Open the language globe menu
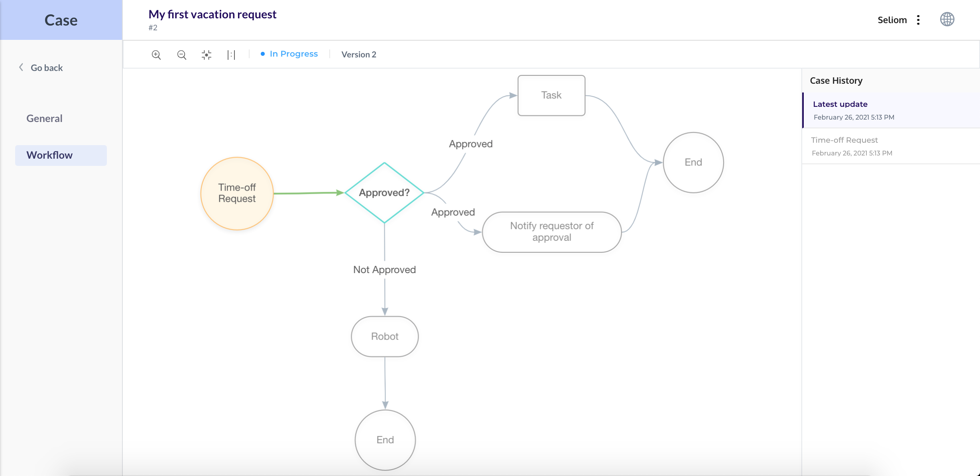Image resolution: width=980 pixels, height=476 pixels. pyautogui.click(x=947, y=19)
